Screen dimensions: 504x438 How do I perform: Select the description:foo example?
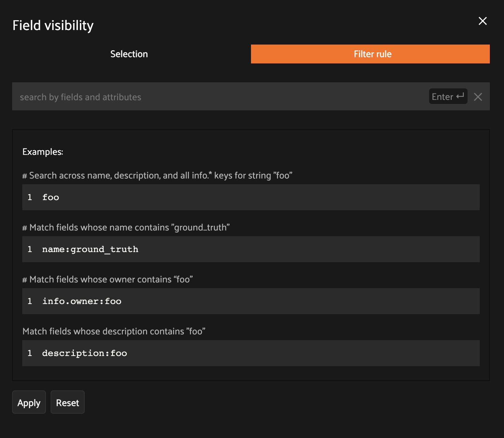251,353
